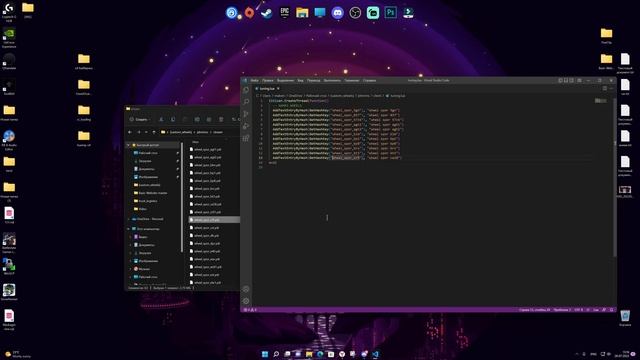Click the line and column indicator in status bar
The width and height of the screenshot is (640, 360).
pyautogui.click(x=535, y=310)
